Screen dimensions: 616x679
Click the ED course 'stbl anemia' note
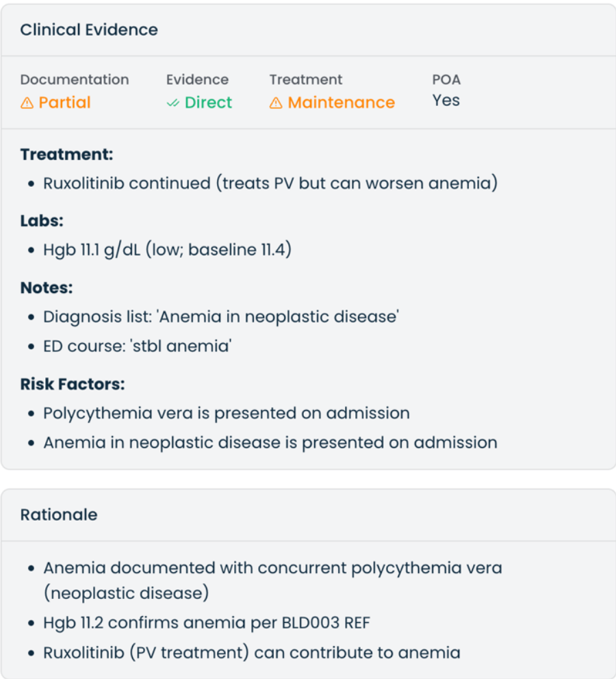(137, 346)
